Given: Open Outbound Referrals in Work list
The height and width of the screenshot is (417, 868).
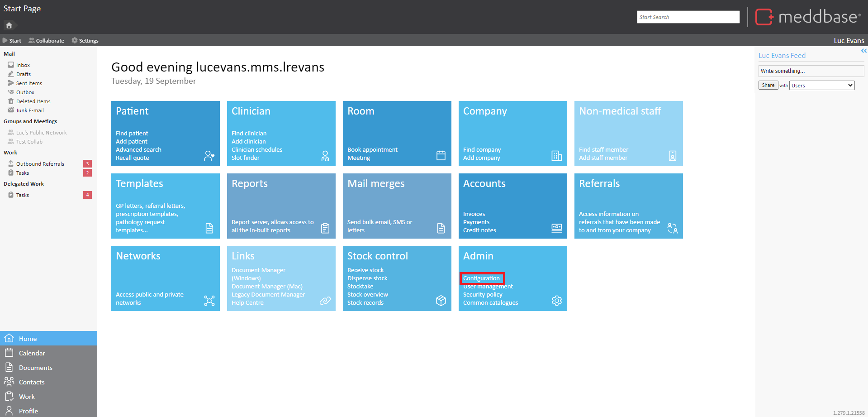Looking at the screenshot, I should 40,164.
